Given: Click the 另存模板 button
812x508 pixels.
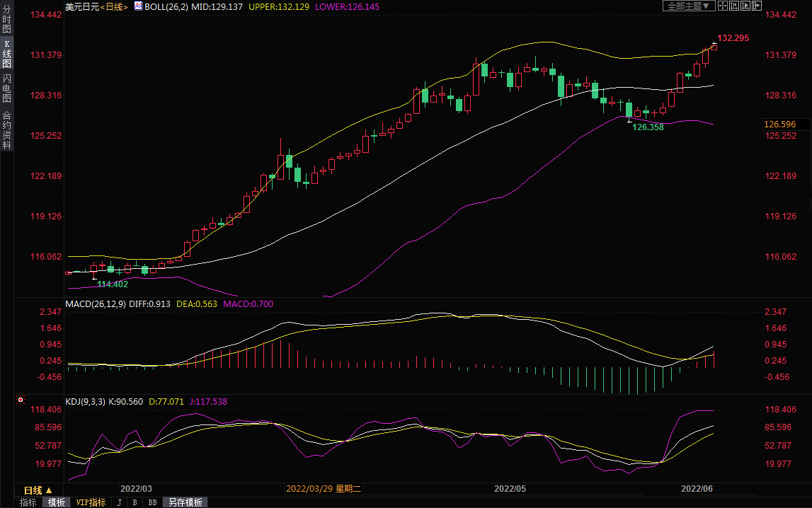Looking at the screenshot, I should tap(185, 502).
